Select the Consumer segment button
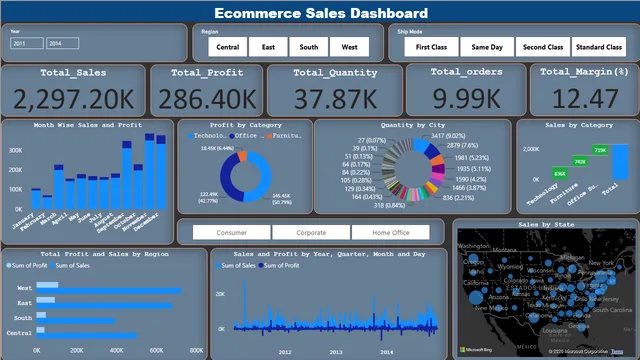The image size is (640, 360). click(x=231, y=232)
